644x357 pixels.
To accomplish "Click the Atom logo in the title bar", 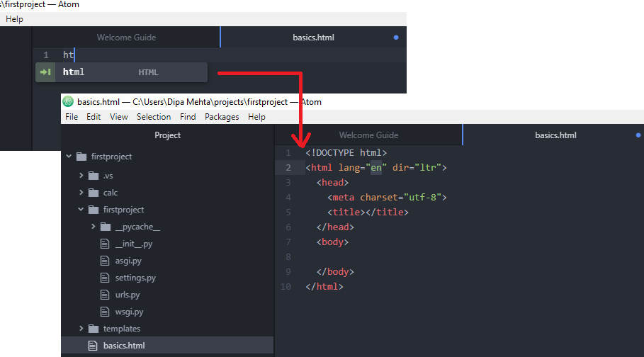I will click(68, 101).
